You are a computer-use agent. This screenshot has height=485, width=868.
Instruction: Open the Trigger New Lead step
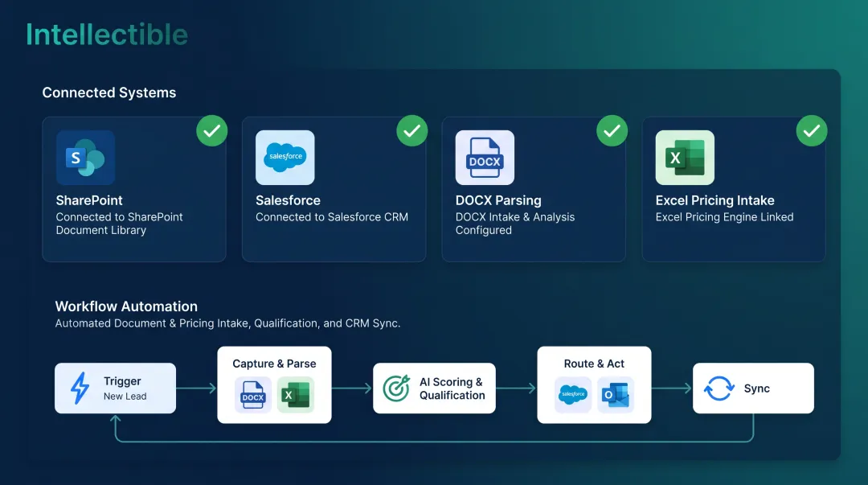coord(115,388)
